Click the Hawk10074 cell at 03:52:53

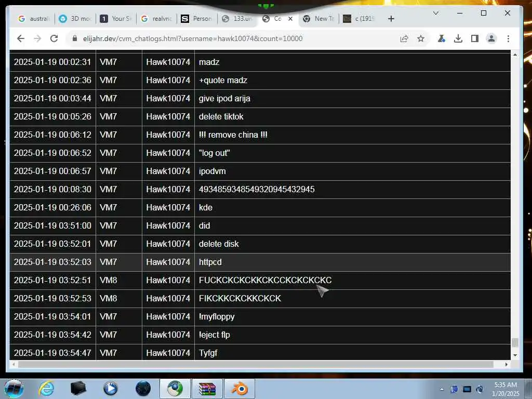[x=168, y=298]
